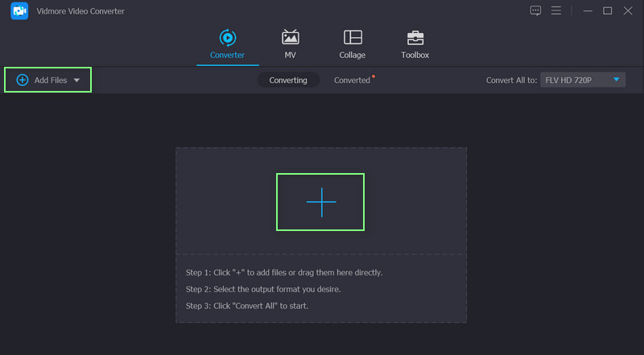Switch to the Converted tab
644x355 pixels.
[x=352, y=80]
